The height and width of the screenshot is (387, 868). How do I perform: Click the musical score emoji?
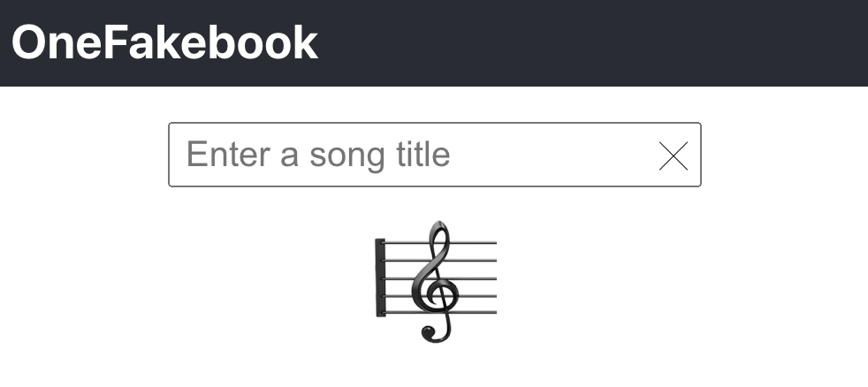[437, 281]
